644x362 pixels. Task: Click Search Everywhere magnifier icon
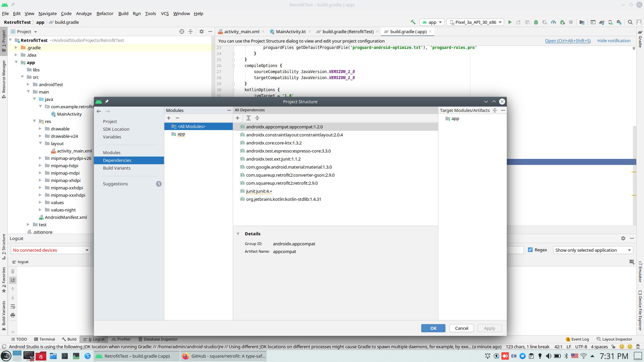tap(630, 22)
